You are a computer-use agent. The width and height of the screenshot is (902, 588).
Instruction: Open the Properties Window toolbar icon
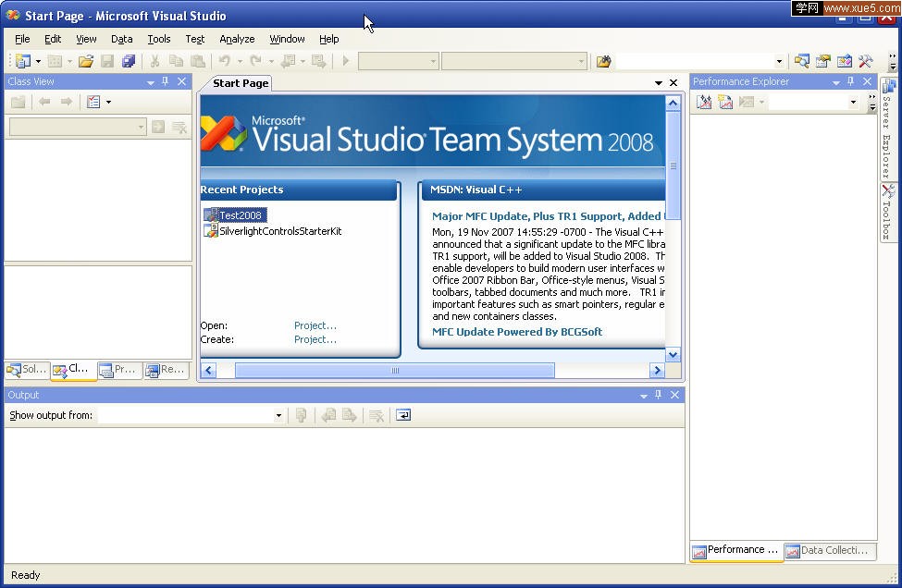823,61
